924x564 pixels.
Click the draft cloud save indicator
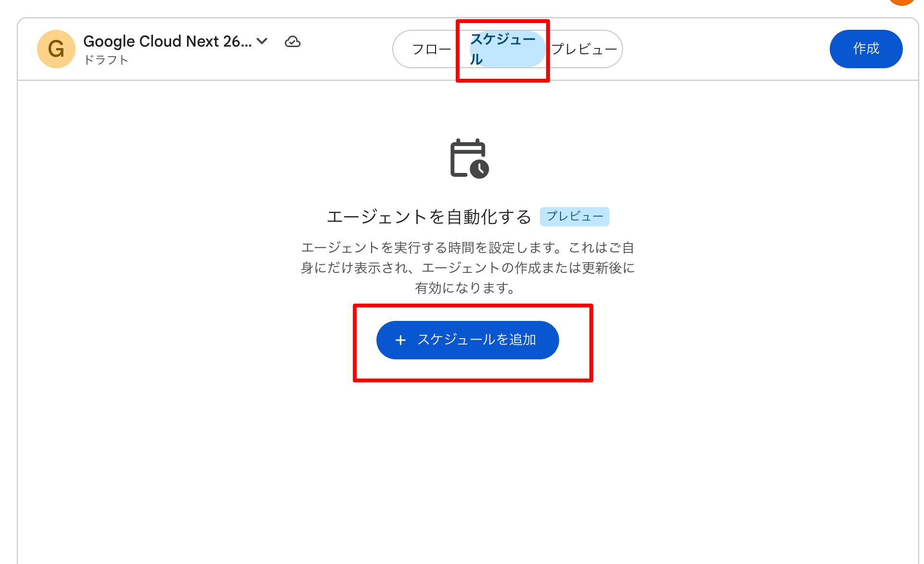[293, 42]
